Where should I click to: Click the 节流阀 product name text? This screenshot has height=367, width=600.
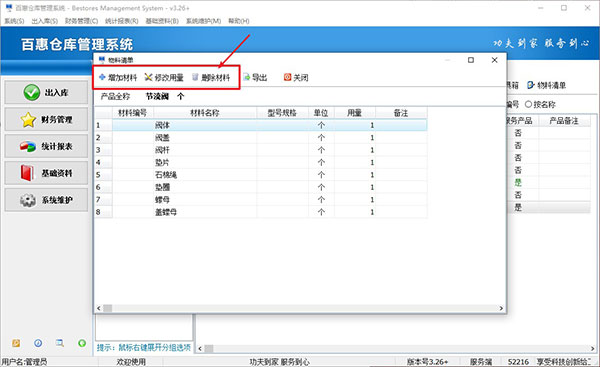point(157,96)
